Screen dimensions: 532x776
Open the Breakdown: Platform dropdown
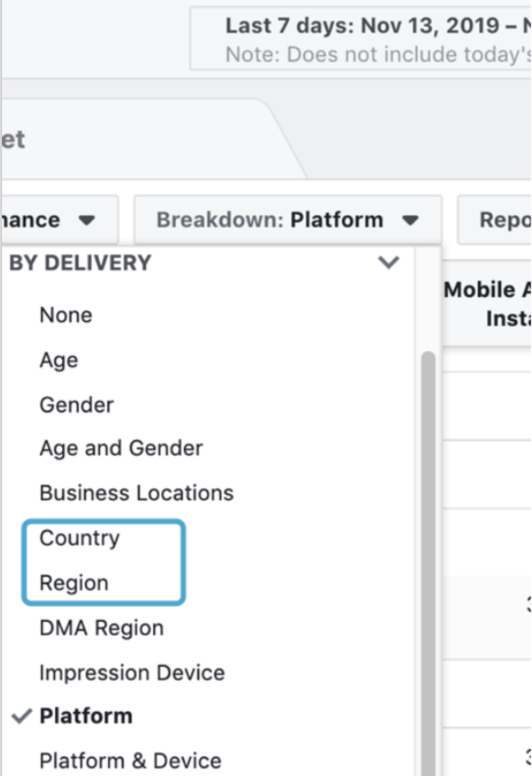287,220
